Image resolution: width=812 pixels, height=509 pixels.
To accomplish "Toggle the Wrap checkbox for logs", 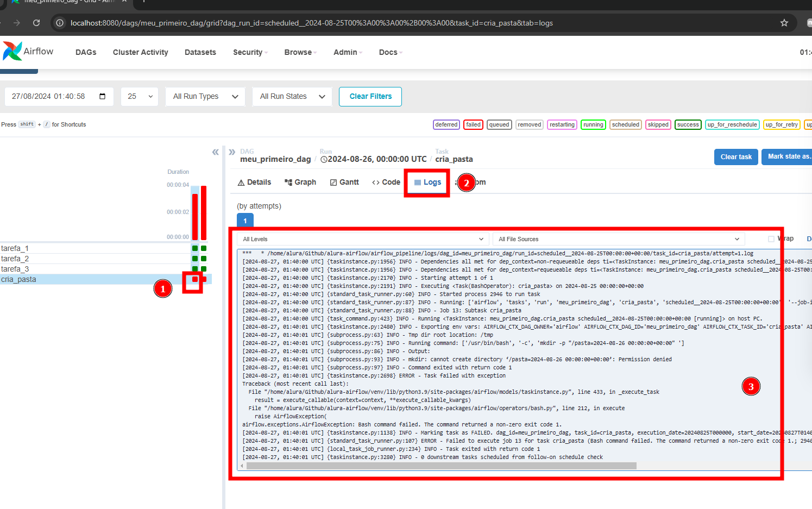I will point(771,239).
